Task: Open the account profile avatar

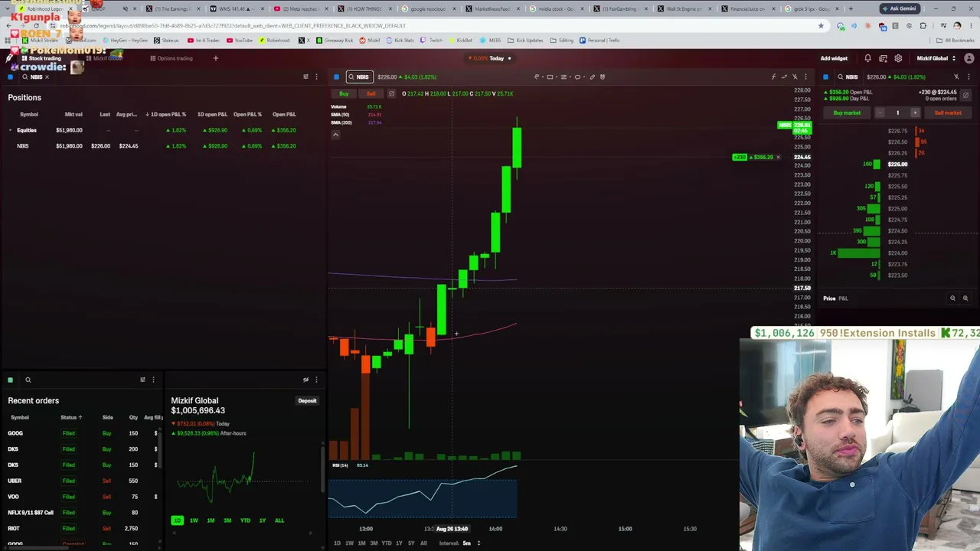Action: point(969,58)
